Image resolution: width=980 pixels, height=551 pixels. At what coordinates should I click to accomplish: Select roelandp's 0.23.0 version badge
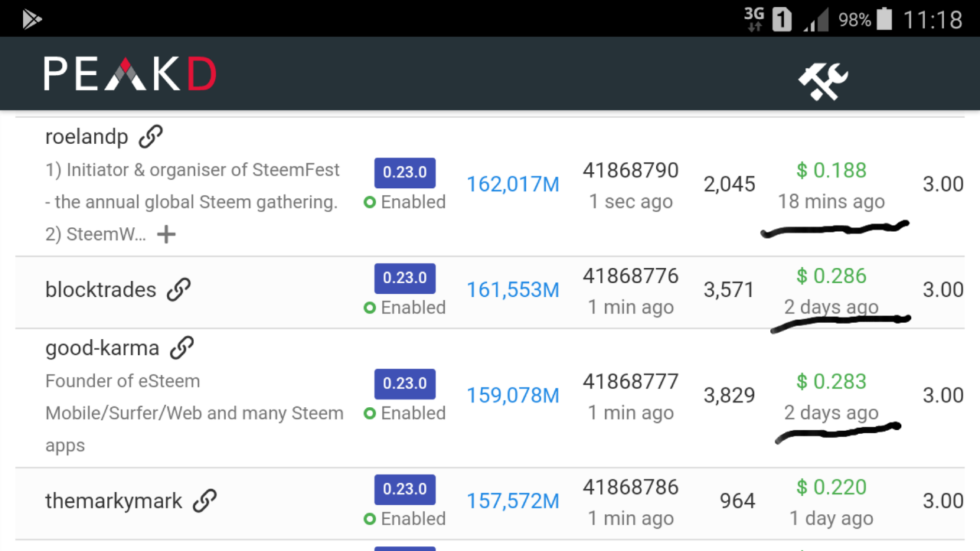pos(405,173)
